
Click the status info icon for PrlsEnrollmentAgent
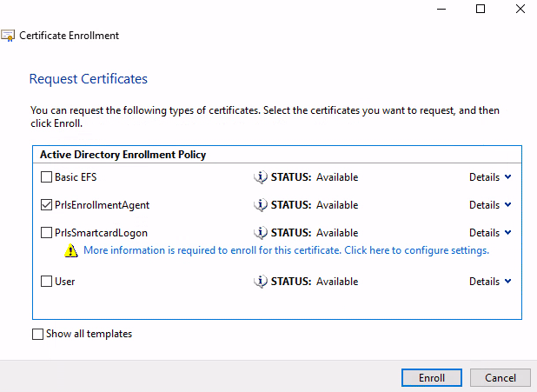[260, 205]
